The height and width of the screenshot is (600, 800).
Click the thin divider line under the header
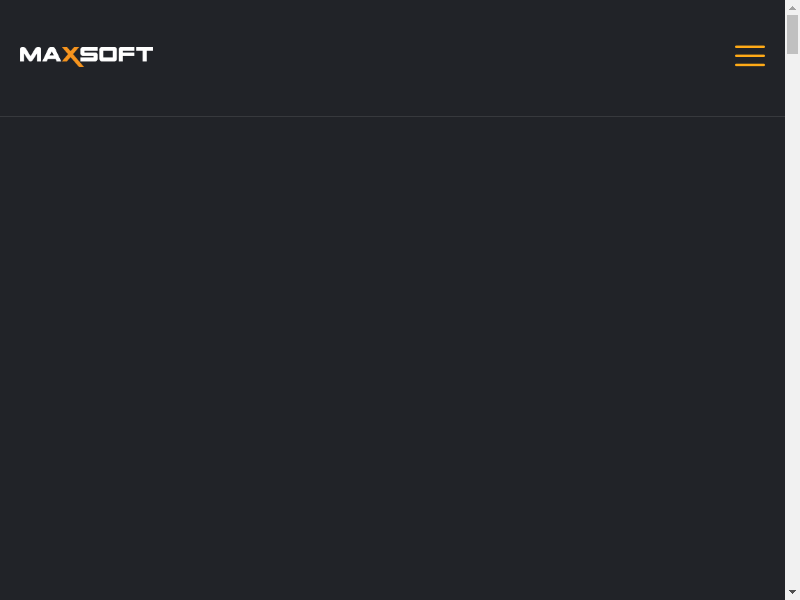392,117
